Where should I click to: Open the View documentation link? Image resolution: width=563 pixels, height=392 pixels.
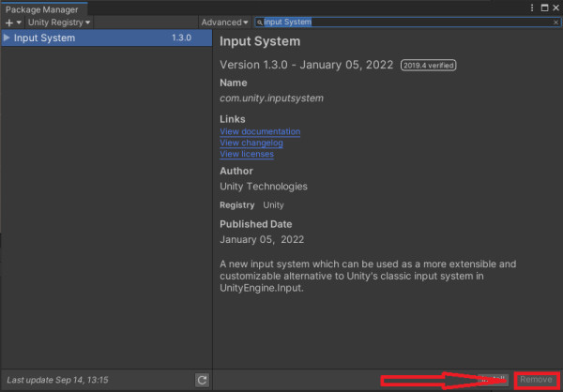click(260, 131)
